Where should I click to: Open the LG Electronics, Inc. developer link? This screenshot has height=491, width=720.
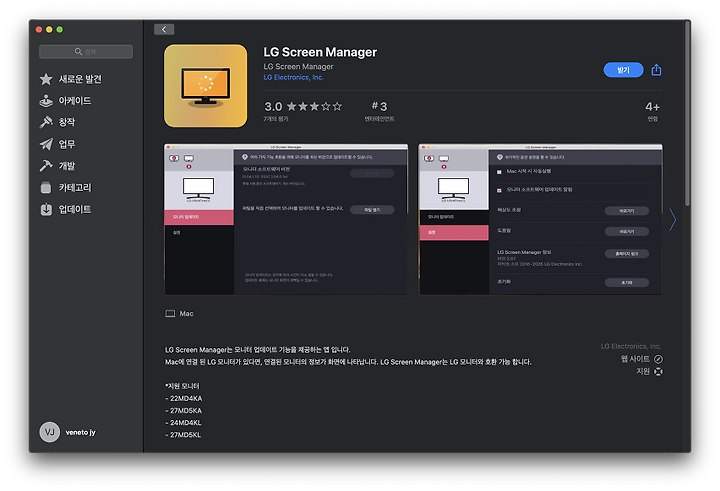[293, 77]
